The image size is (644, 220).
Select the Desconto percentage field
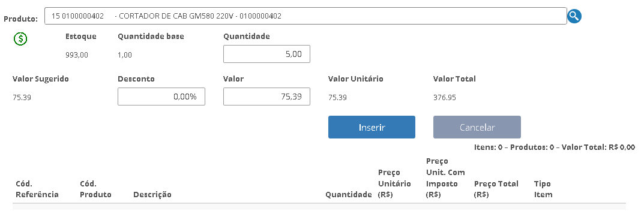161,97
